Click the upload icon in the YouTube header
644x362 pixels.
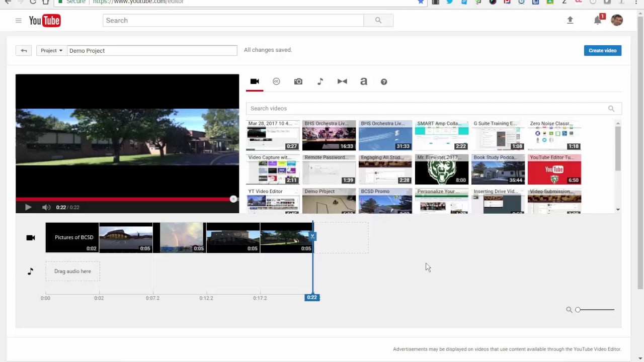click(570, 20)
